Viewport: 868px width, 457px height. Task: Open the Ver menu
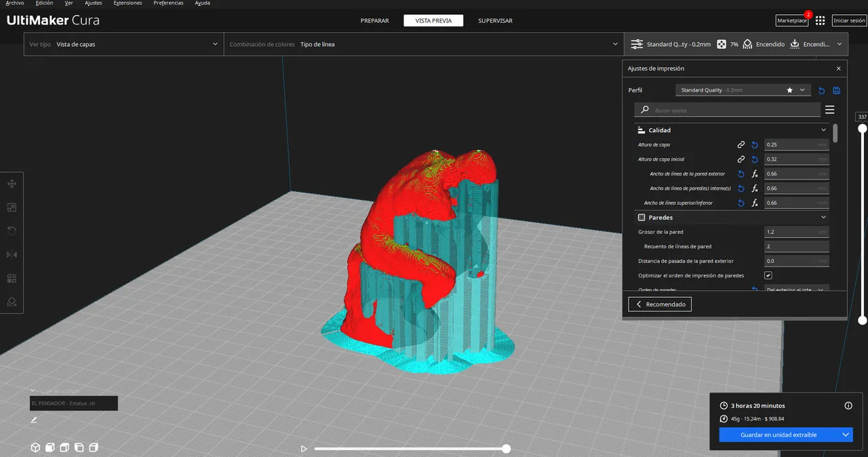(68, 3)
